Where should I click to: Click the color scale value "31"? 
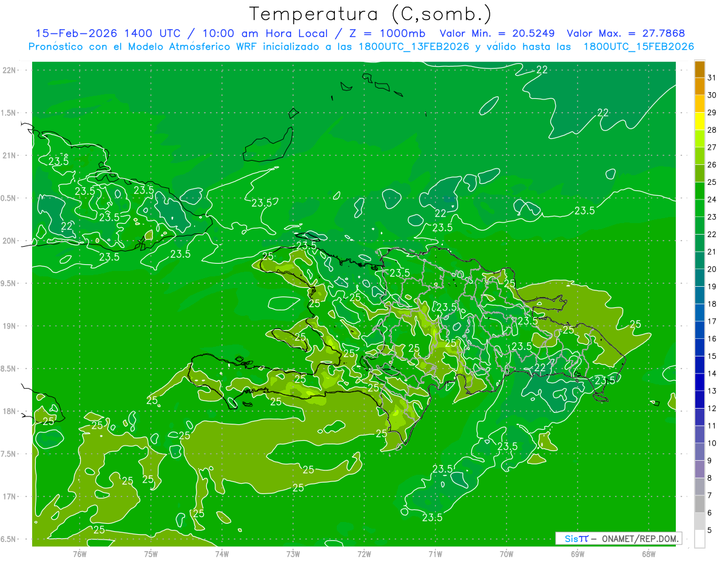point(712,78)
